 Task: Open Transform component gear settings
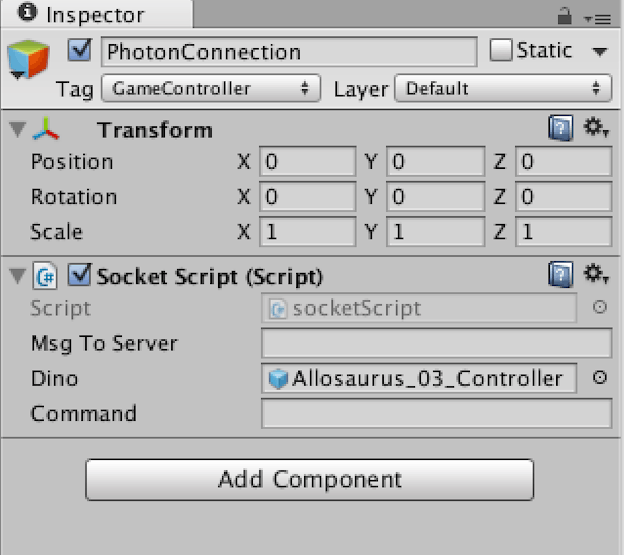[596, 127]
